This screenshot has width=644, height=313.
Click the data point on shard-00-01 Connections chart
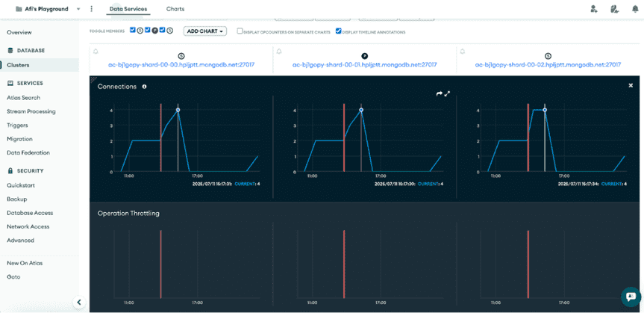pos(361,110)
